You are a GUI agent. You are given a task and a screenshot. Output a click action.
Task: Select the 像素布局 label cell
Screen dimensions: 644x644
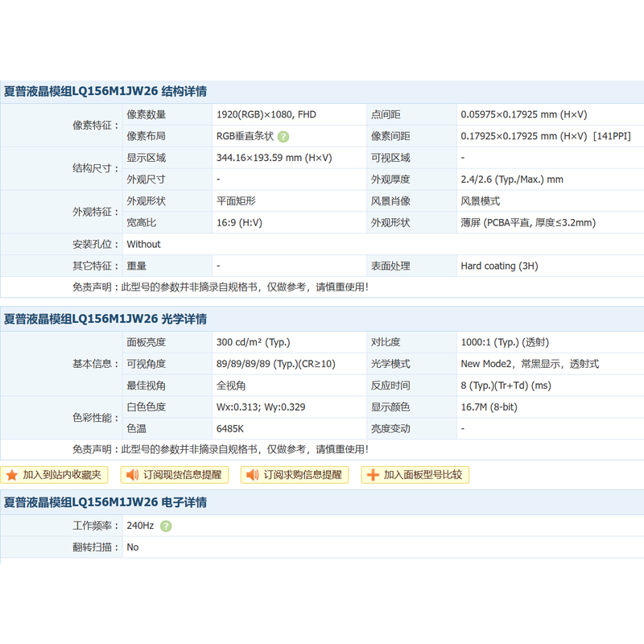tap(167, 136)
